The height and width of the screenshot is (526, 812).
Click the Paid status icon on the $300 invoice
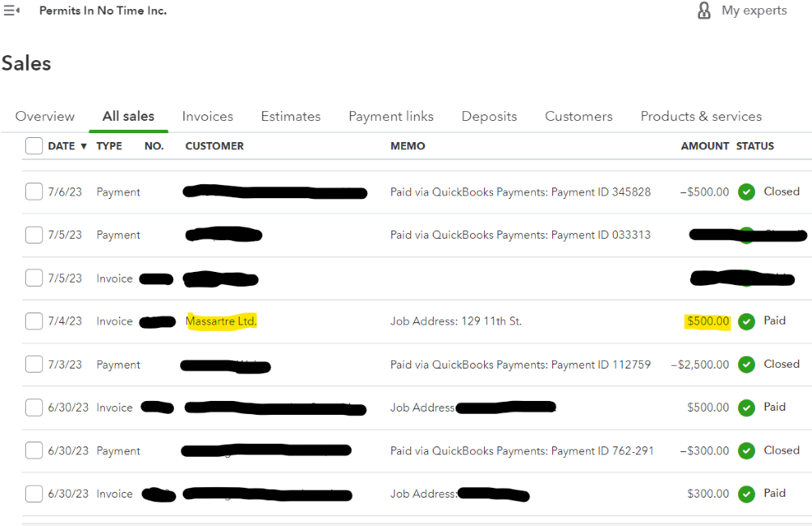(x=746, y=494)
